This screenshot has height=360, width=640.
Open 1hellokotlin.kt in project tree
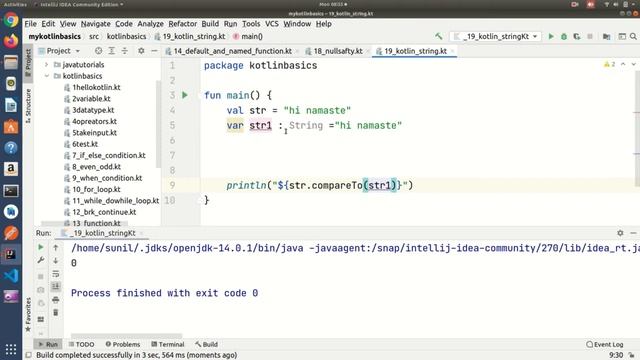96,87
